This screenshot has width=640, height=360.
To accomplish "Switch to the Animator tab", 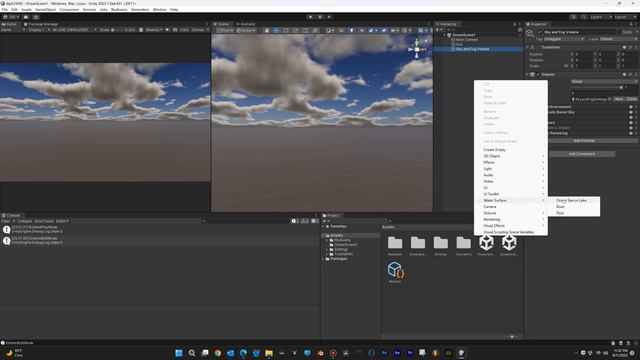I will [x=246, y=24].
